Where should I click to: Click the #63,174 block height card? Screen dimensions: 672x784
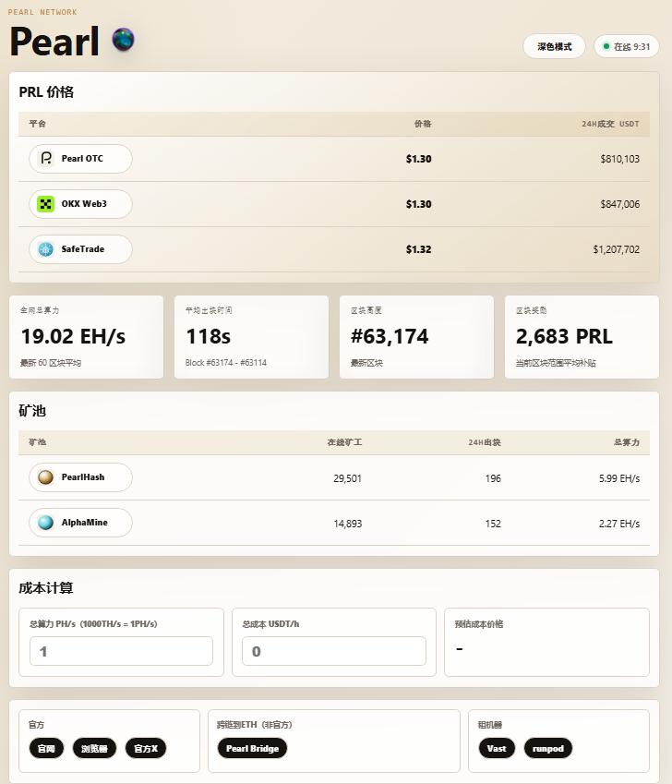pyautogui.click(x=416, y=337)
